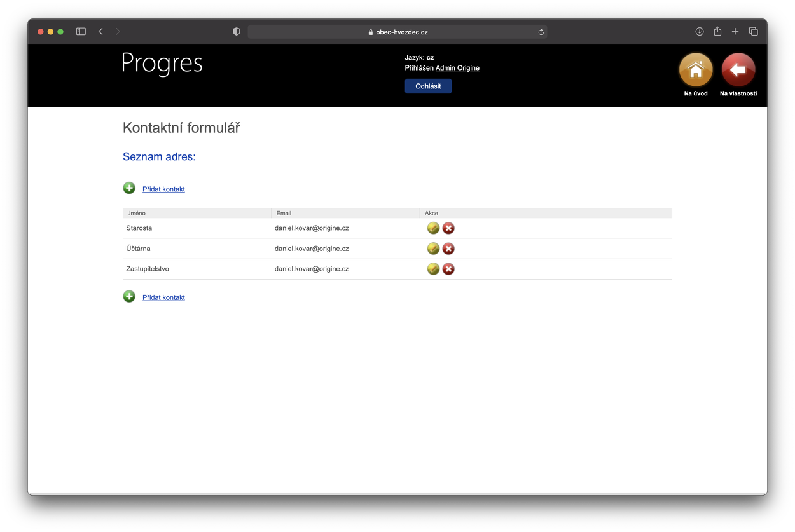Open Safari downloads list
Image resolution: width=795 pixels, height=532 pixels.
(x=700, y=32)
